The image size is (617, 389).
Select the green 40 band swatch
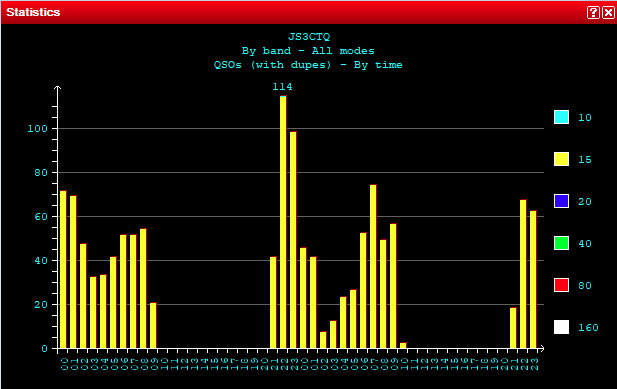click(561, 243)
